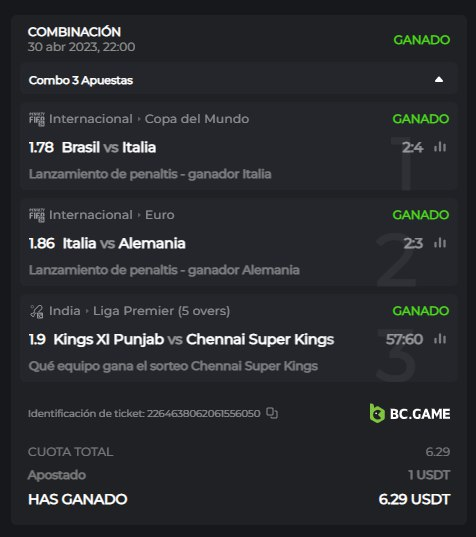Select the Italia vs Alemania match title

coord(124,243)
